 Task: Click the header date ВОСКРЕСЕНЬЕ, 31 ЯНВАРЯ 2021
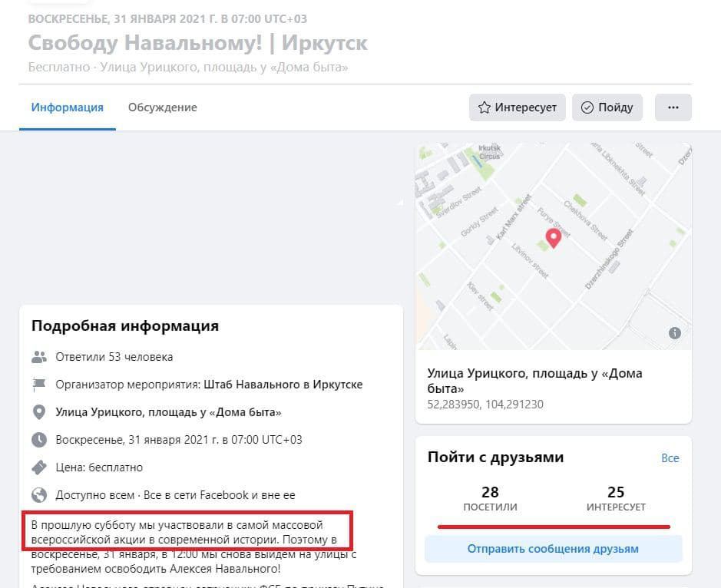(167, 19)
